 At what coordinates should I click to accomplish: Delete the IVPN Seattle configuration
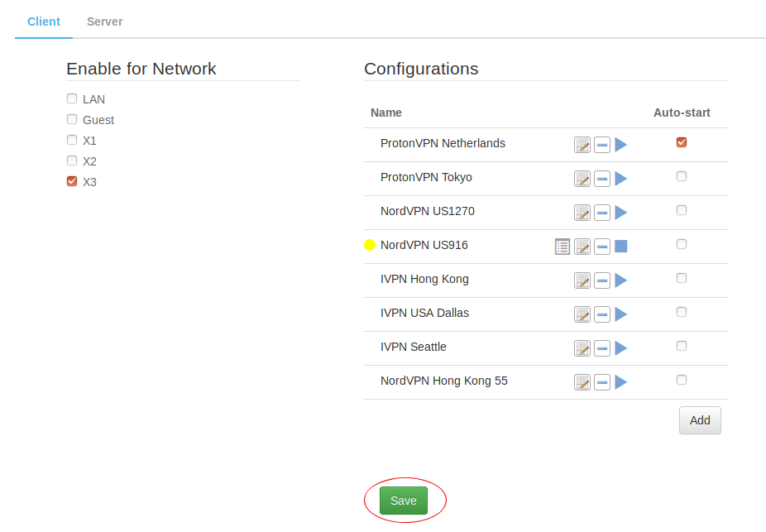[602, 348]
